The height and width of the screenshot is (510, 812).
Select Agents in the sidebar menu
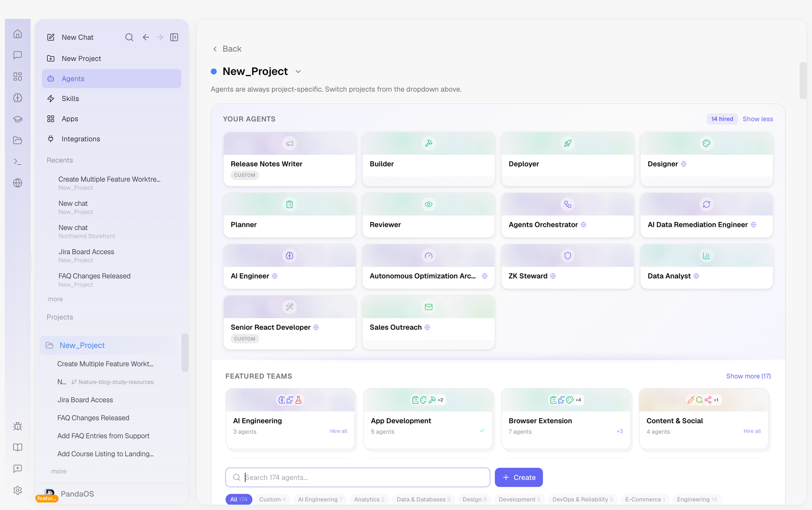[x=112, y=79]
